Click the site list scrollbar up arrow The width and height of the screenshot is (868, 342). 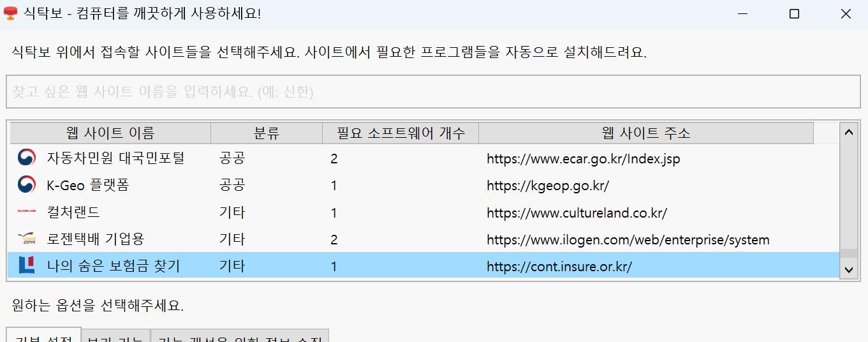tap(848, 132)
